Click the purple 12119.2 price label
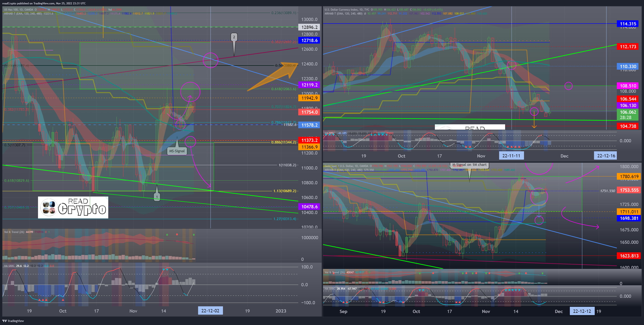 (x=309, y=85)
